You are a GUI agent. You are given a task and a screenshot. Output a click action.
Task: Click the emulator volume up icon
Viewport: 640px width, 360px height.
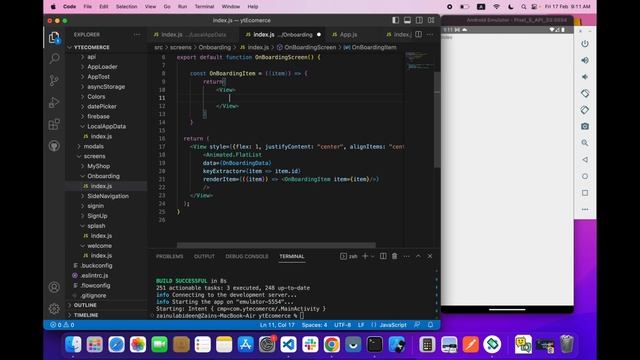[585, 60]
